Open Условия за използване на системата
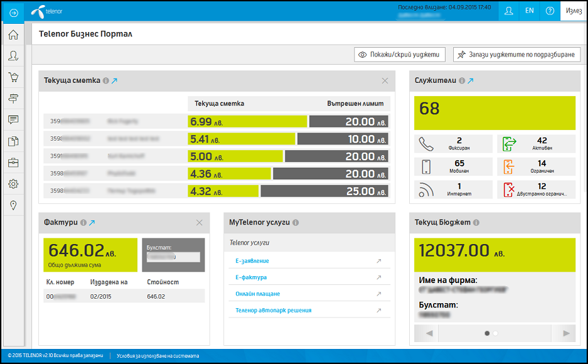This screenshot has height=364, width=588. click(x=158, y=356)
